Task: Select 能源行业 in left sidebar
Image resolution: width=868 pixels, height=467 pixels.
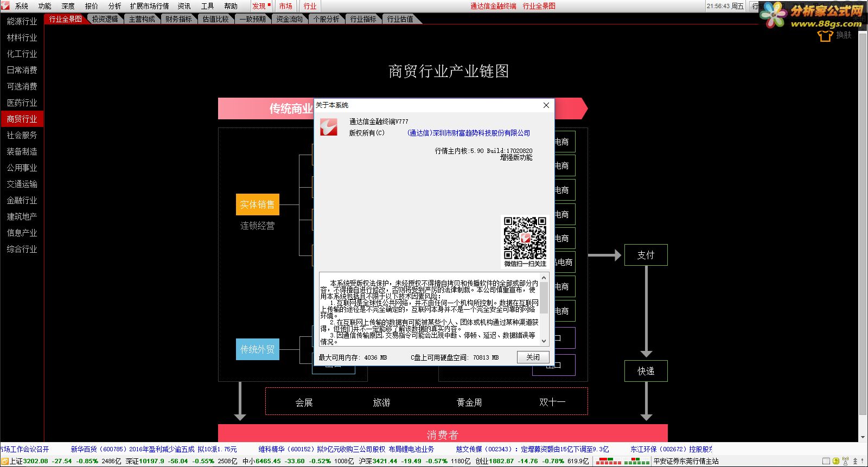Action: 22,21
